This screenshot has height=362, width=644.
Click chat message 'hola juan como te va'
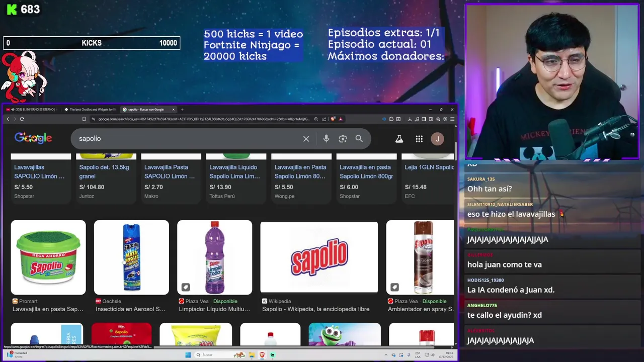(504, 264)
